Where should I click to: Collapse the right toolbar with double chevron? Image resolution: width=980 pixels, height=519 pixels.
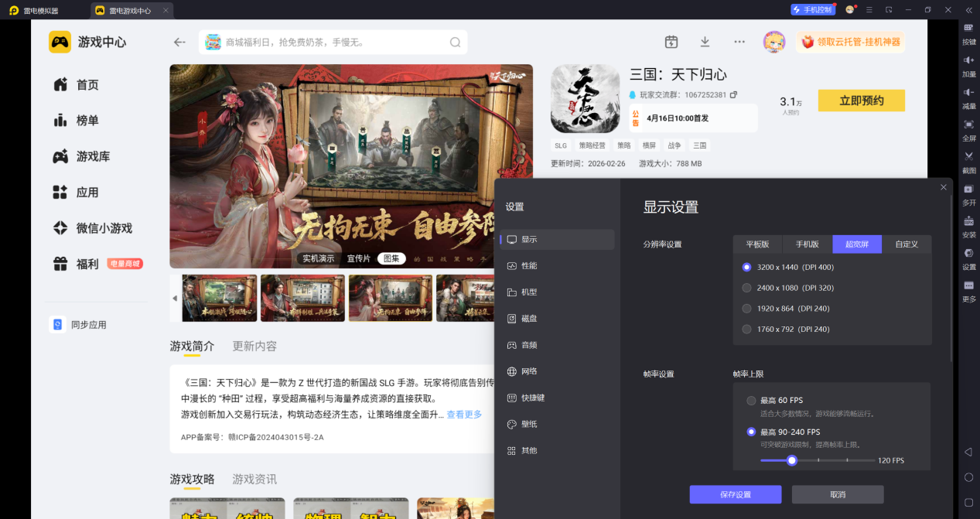pyautogui.click(x=968, y=9)
